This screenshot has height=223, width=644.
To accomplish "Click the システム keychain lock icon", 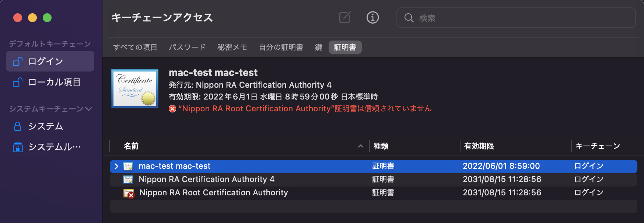I will click(17, 126).
